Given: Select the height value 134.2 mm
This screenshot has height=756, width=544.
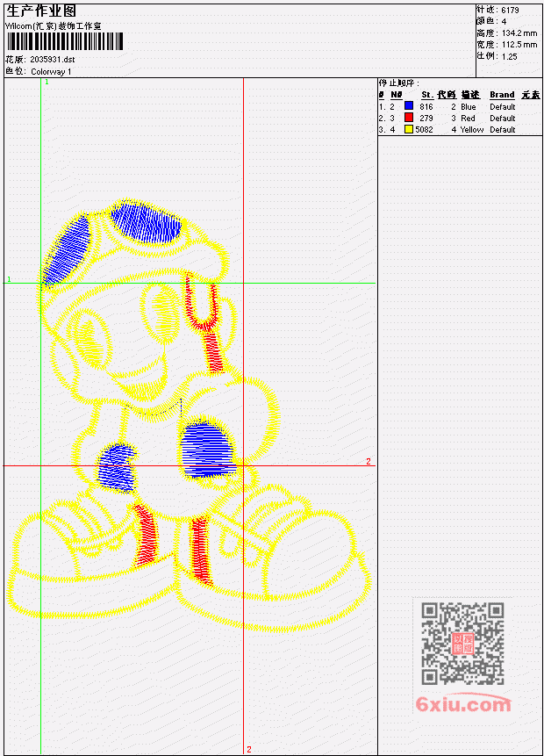Looking at the screenshot, I should pyautogui.click(x=519, y=33).
